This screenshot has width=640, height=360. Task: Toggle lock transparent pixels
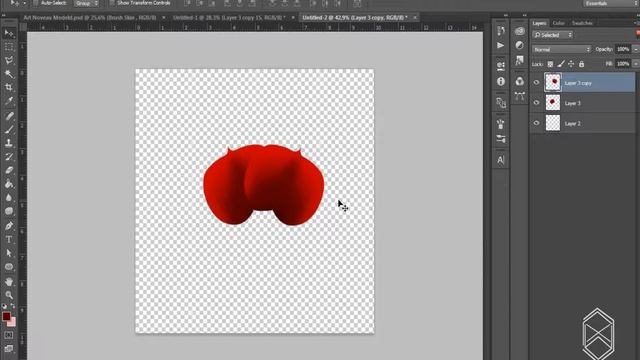pos(550,64)
